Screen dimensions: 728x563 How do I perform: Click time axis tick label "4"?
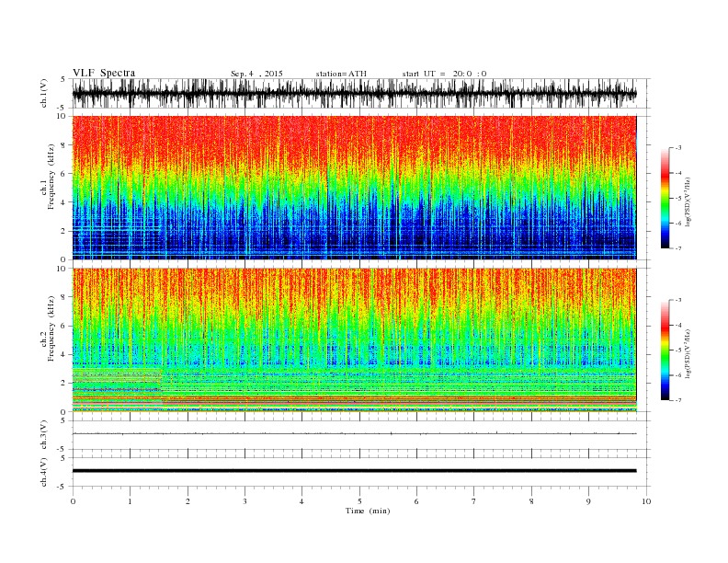[x=301, y=501]
